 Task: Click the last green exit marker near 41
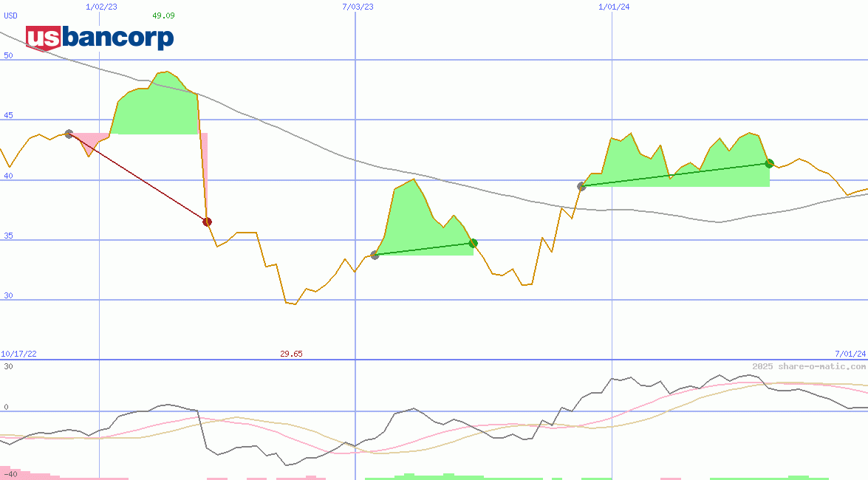[x=769, y=163]
